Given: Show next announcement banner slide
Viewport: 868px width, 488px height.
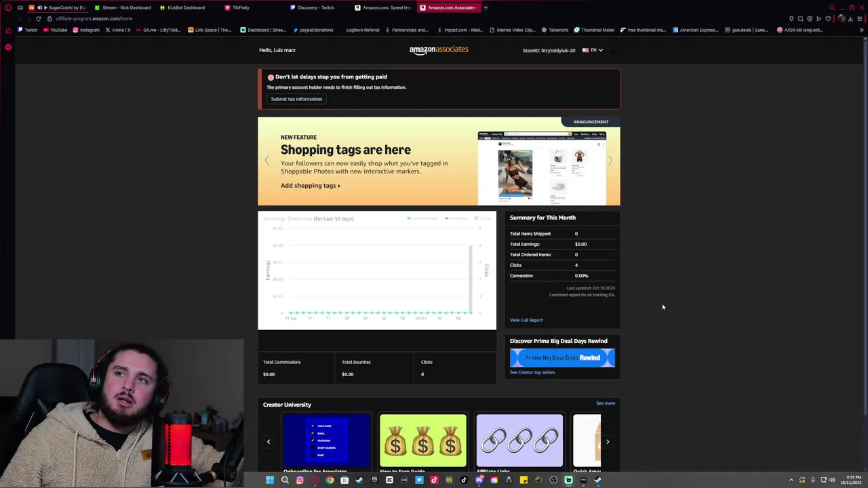Looking at the screenshot, I should click(610, 161).
